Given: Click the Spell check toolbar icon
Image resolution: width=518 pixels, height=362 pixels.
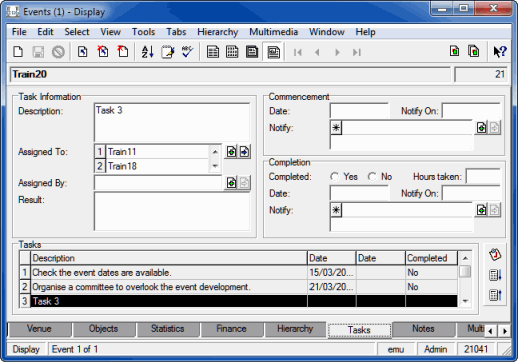Looking at the screenshot, I should pos(187,52).
